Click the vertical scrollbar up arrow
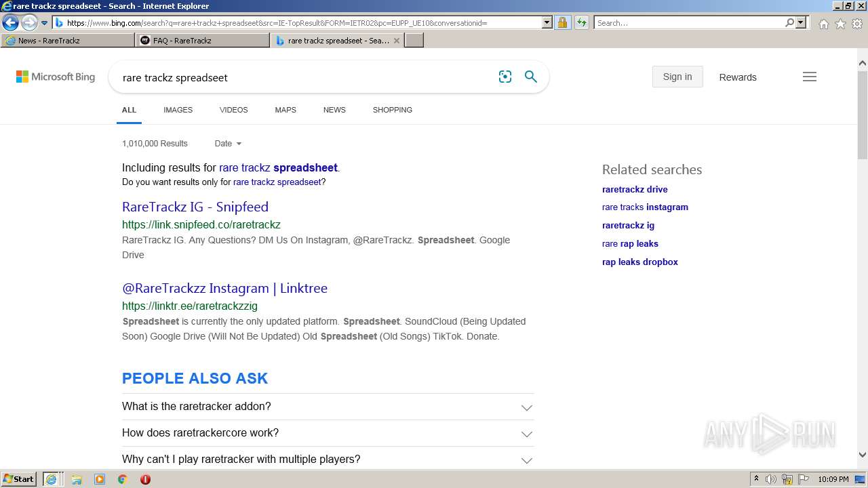 [x=863, y=64]
